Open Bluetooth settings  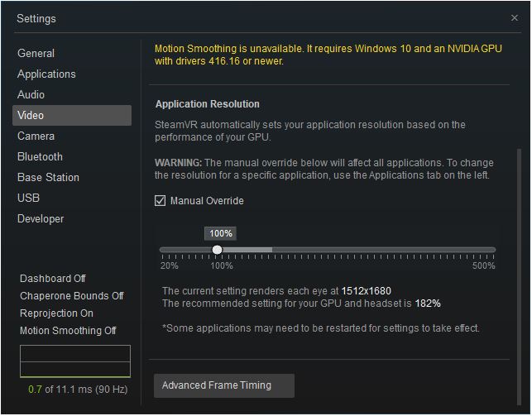point(40,156)
